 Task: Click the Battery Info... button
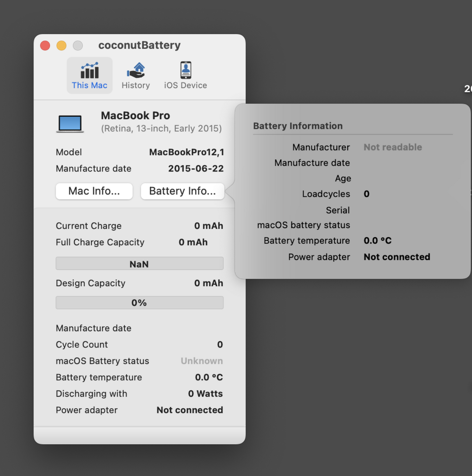182,191
